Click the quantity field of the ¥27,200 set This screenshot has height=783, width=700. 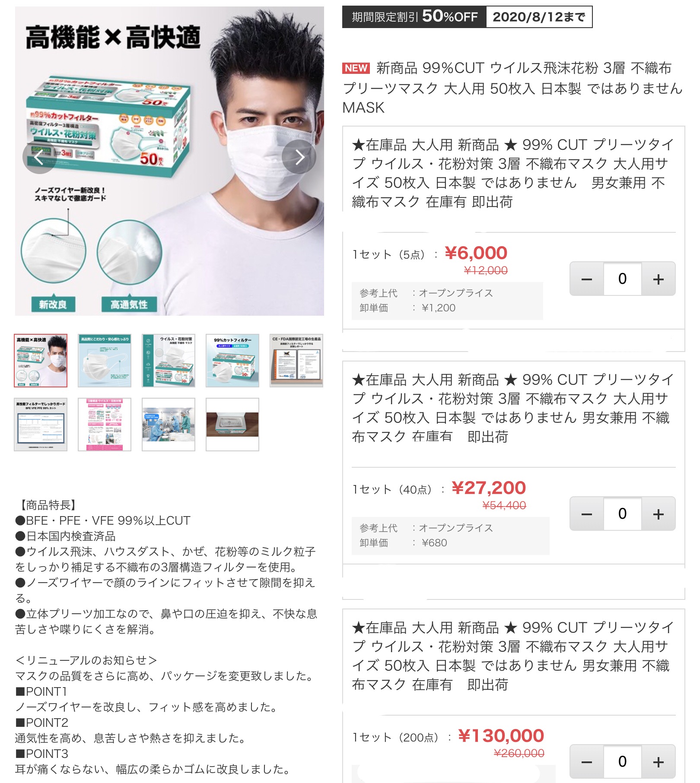click(623, 514)
